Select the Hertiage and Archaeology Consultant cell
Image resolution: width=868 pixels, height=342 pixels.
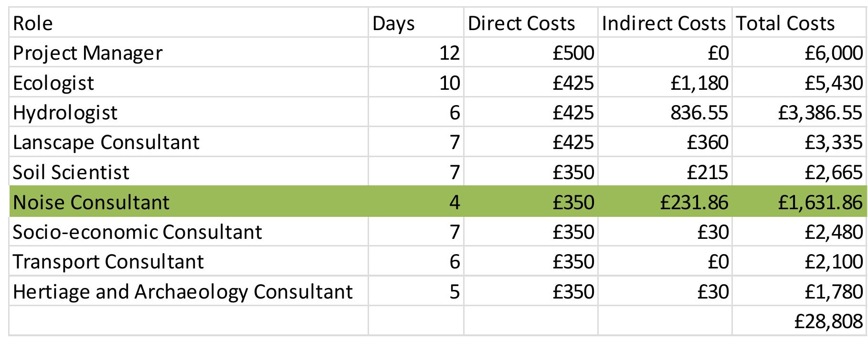point(189,291)
